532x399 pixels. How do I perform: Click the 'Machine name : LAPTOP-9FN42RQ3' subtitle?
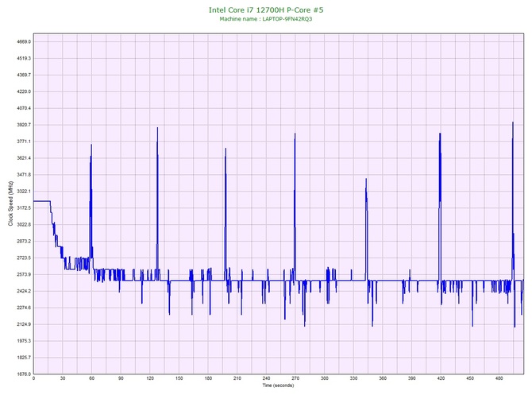pyautogui.click(x=266, y=19)
